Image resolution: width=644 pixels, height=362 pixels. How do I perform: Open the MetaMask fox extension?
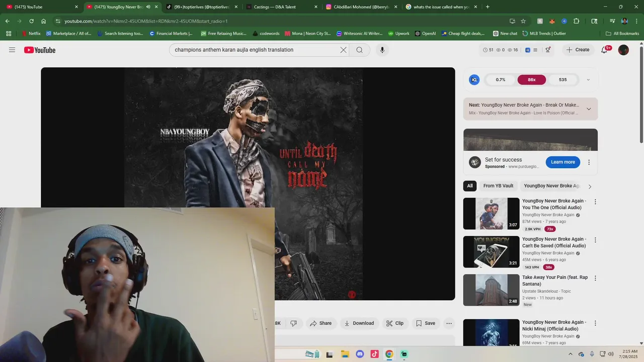pos(552,21)
